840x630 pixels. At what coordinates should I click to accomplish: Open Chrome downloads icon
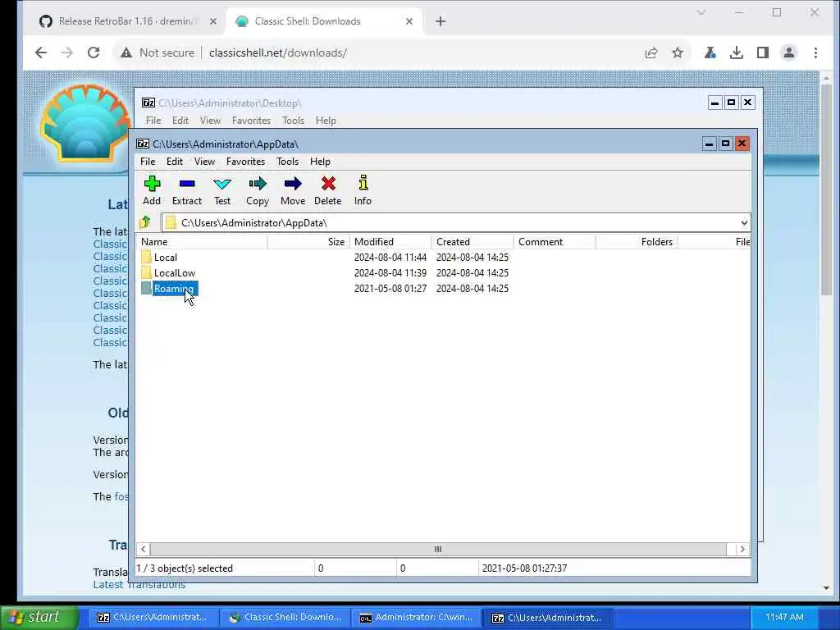click(x=737, y=52)
